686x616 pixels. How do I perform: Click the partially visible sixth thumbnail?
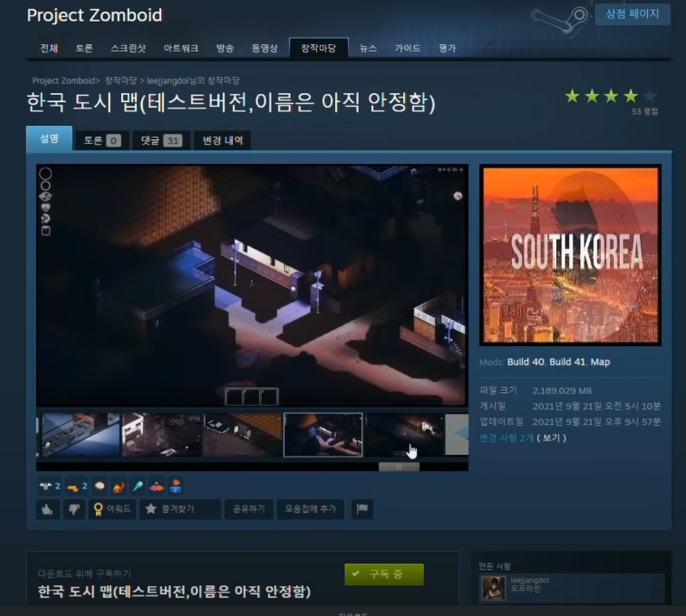[x=457, y=435]
